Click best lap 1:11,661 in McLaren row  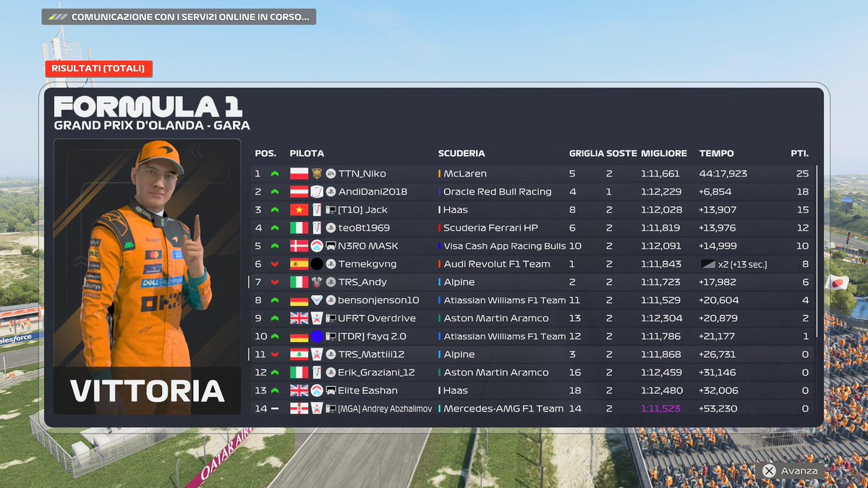tap(660, 174)
